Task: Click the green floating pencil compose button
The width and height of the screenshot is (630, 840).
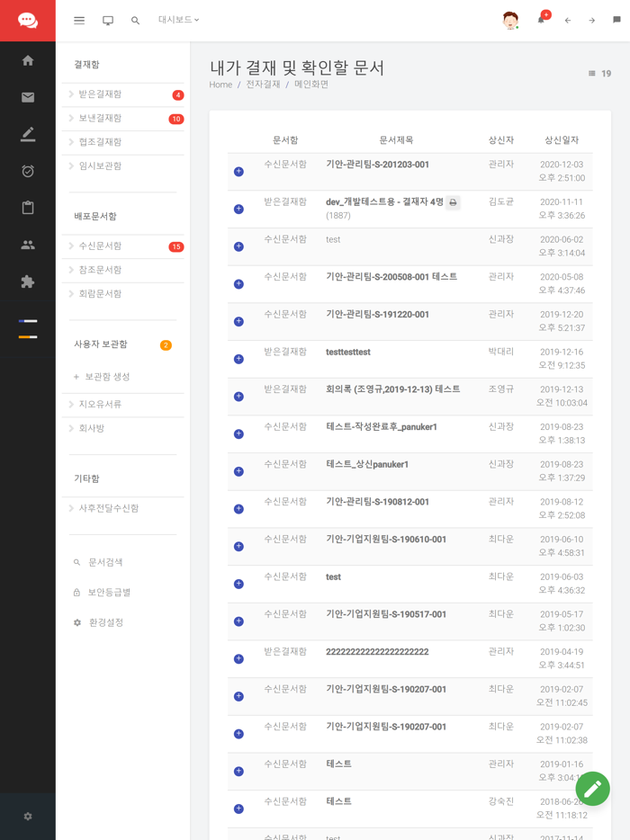Action: [x=592, y=789]
